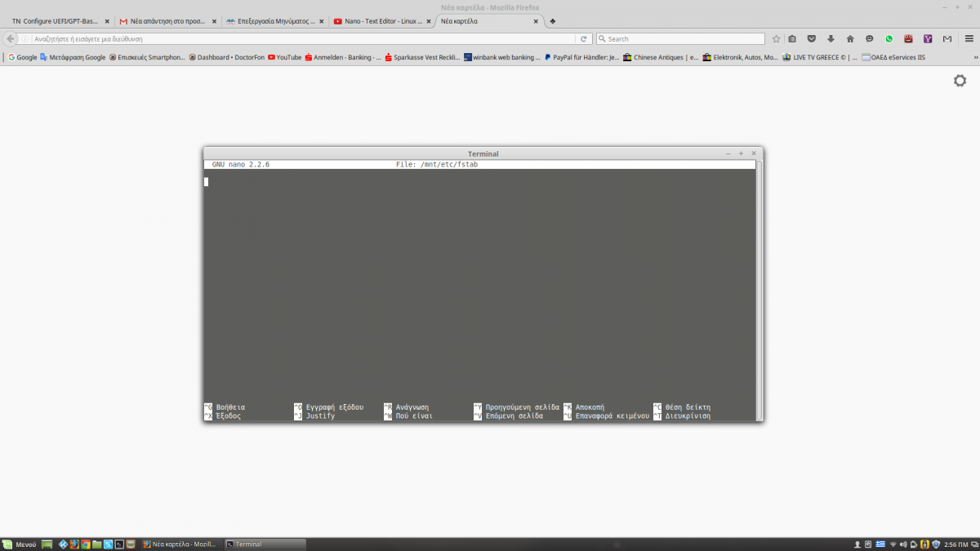Image resolution: width=980 pixels, height=551 pixels.
Task: Click the green WhatsApp toolbar icon
Action: tap(889, 38)
